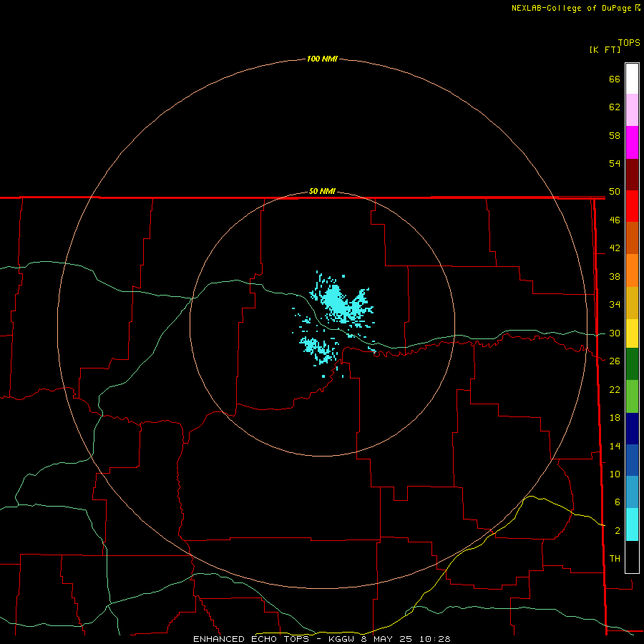
Task: Click the light orange scale swatch
Action: point(632,270)
